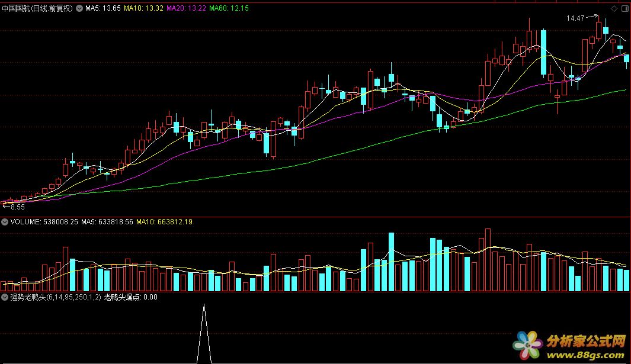The width and height of the screenshot is (631, 364).
Task: Click the side-panel toggle icon at top right
Action: 625,8
